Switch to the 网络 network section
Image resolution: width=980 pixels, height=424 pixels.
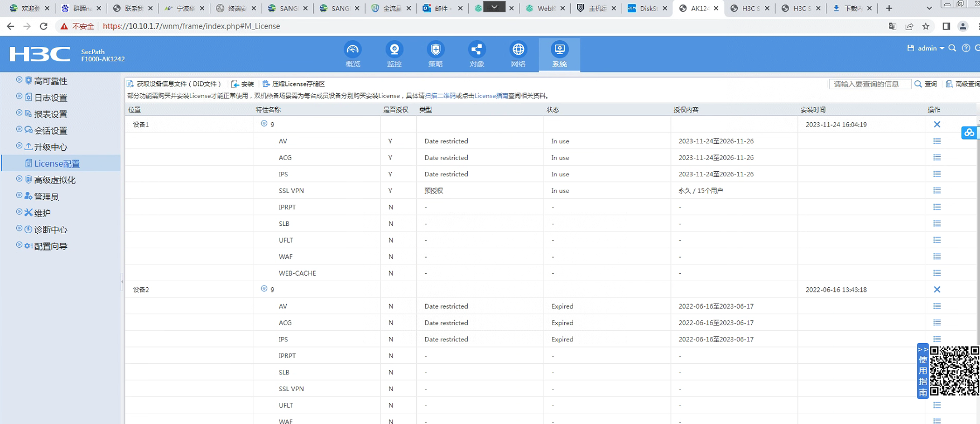click(x=518, y=55)
